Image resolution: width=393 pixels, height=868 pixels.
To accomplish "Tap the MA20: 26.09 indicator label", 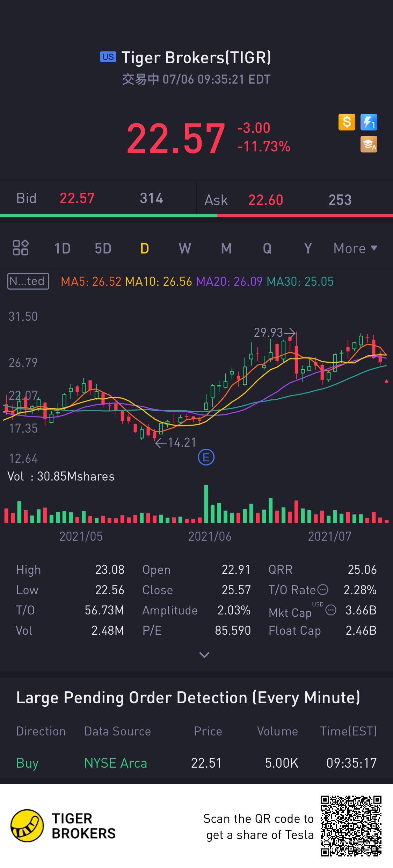I will 229,282.
